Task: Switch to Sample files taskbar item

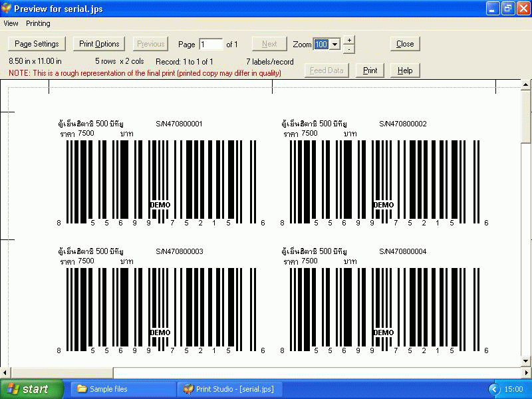Action: click(x=123, y=389)
